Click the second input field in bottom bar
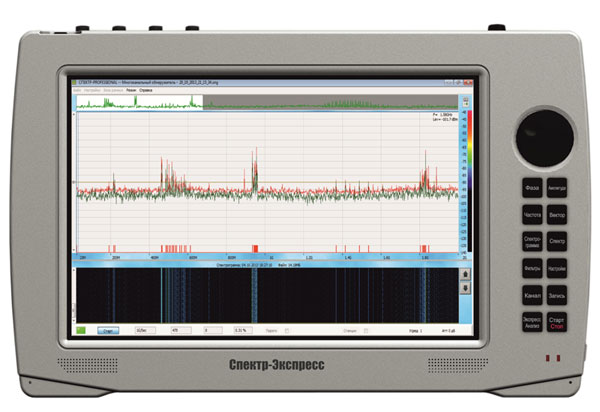The height and width of the screenshot is (412, 600). 181,330
